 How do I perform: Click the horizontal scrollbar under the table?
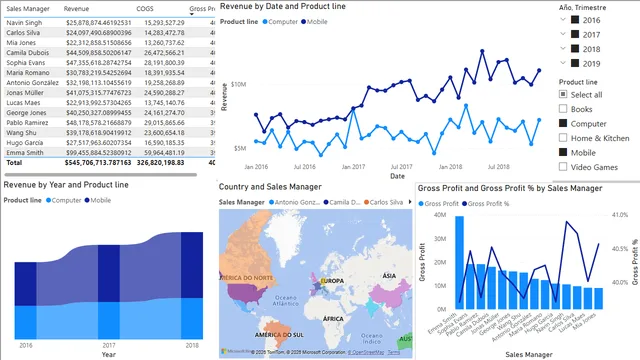(x=100, y=175)
